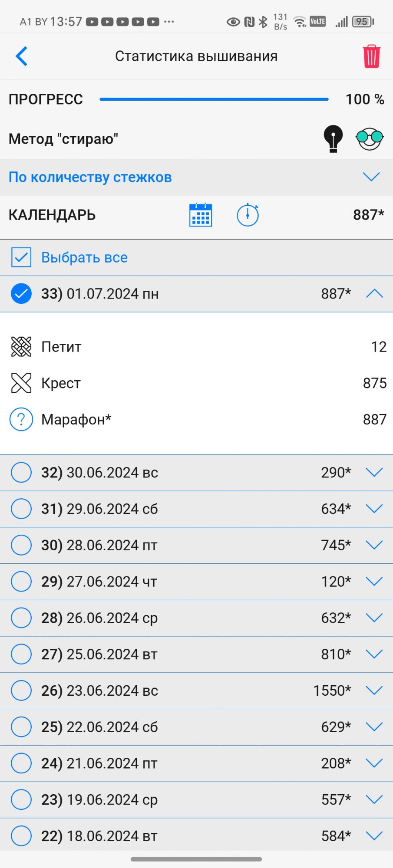Tap the Метод "стираю" label
Viewport: 393px width, 868px height.
[63, 139]
